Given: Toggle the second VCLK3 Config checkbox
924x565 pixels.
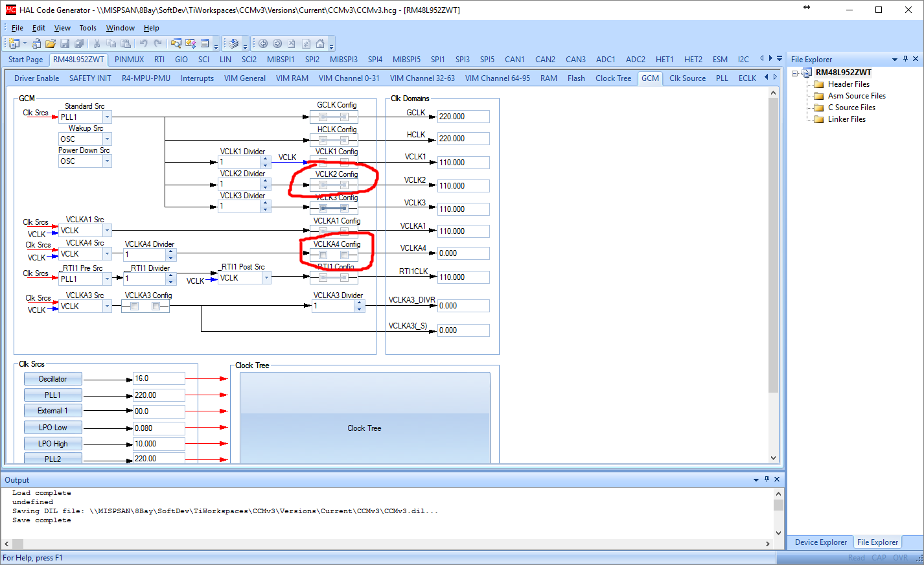Looking at the screenshot, I should pyautogui.click(x=344, y=208).
